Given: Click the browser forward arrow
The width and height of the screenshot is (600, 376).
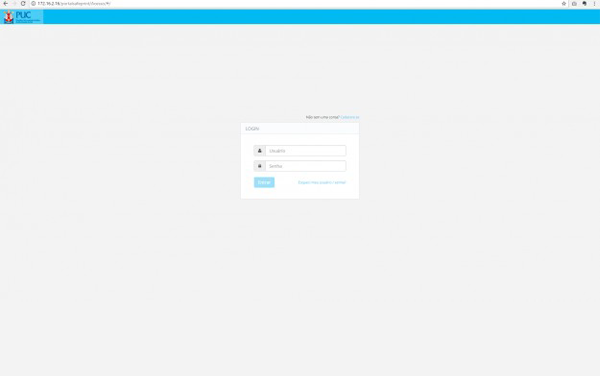Looking at the screenshot, I should (14, 3).
